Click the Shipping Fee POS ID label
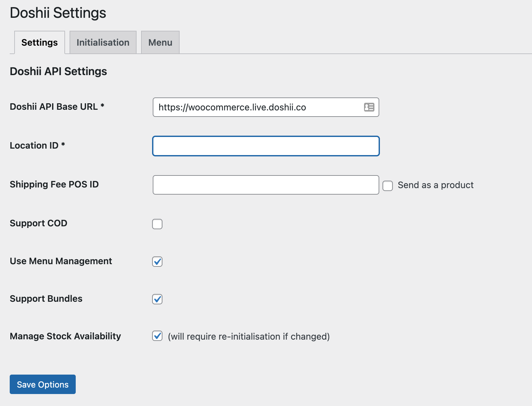The image size is (532, 406). [x=54, y=185]
